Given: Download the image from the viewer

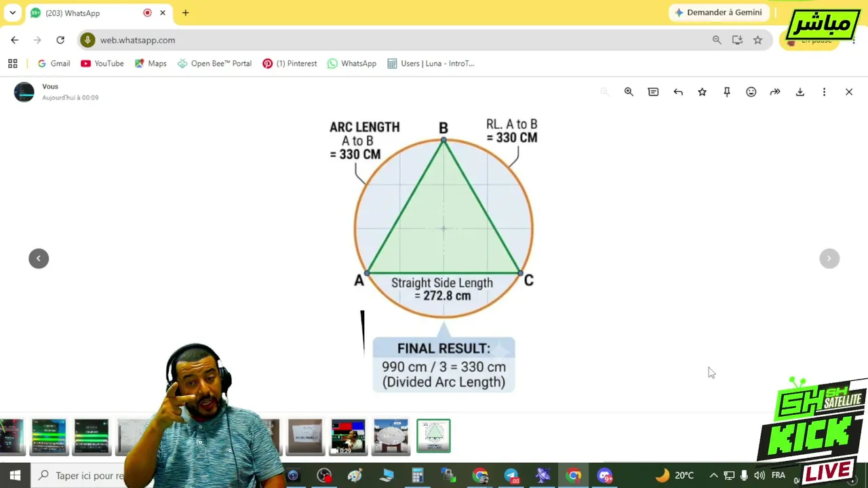Looking at the screenshot, I should 800,91.
